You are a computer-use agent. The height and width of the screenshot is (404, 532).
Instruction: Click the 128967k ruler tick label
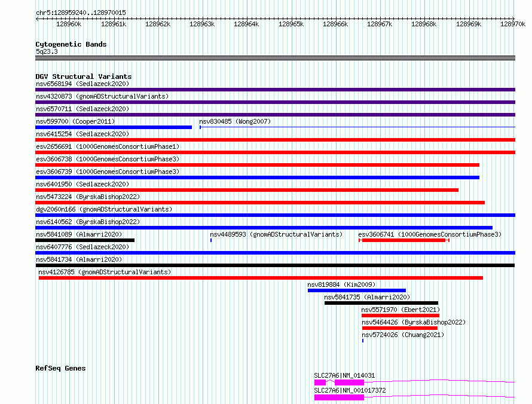[x=380, y=24]
